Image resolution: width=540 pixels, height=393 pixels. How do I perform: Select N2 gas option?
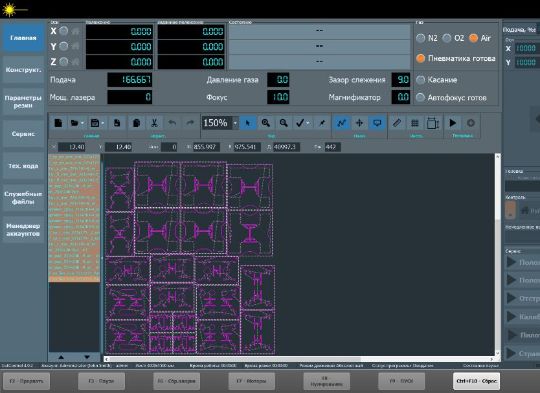click(420, 38)
